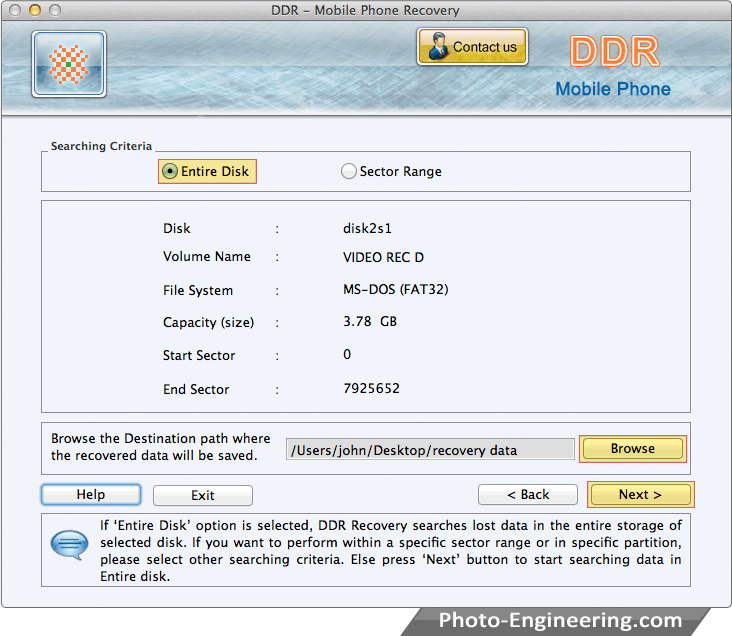Click the Browse button

point(633,449)
